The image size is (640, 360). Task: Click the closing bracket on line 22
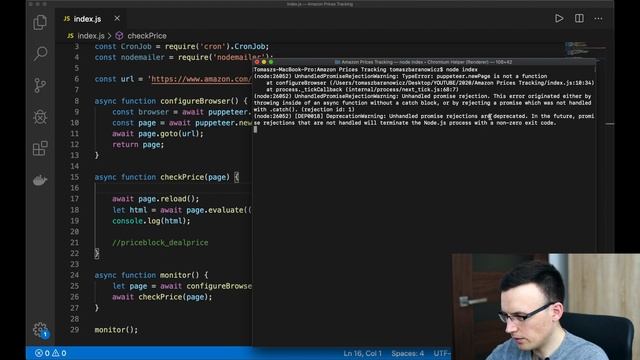(x=97, y=253)
